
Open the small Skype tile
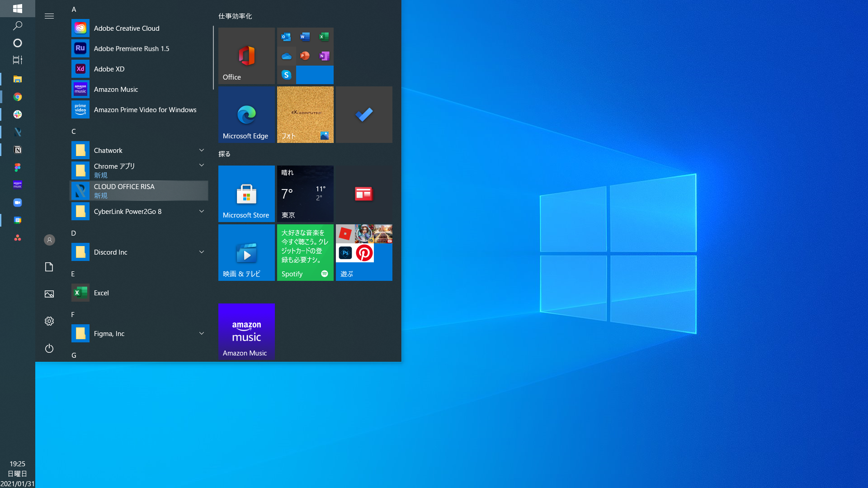pos(286,75)
